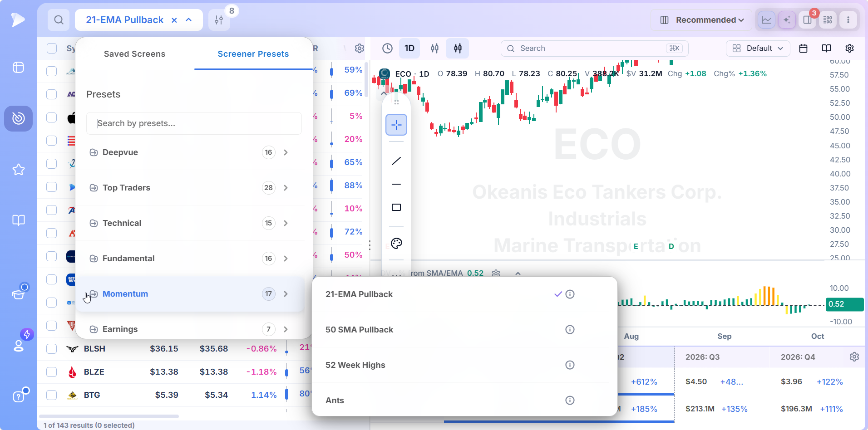
Task: Focus the chart symbol Search field
Action: click(x=595, y=48)
